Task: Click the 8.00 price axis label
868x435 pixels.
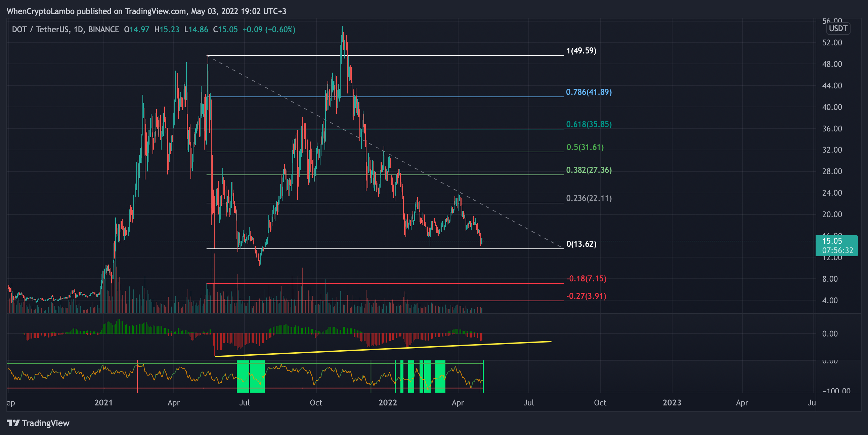Action: click(x=830, y=279)
